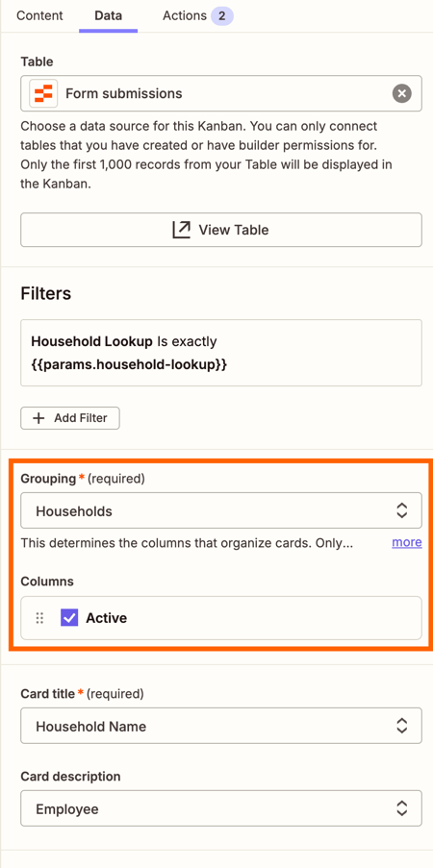Switch to the Content tab
This screenshot has width=433, height=868.
[39, 15]
